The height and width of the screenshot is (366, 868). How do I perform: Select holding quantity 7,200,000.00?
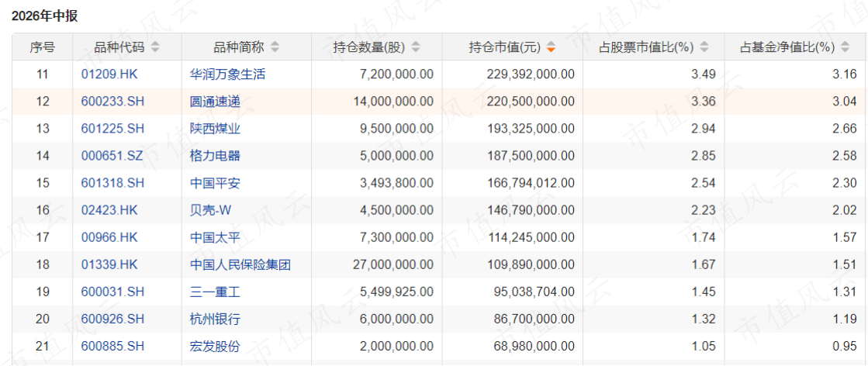click(x=396, y=74)
